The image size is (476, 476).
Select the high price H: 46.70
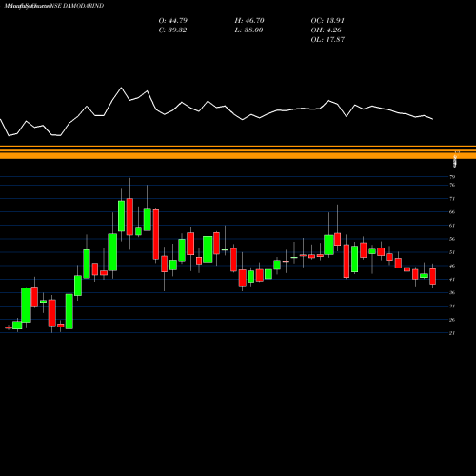249,21
